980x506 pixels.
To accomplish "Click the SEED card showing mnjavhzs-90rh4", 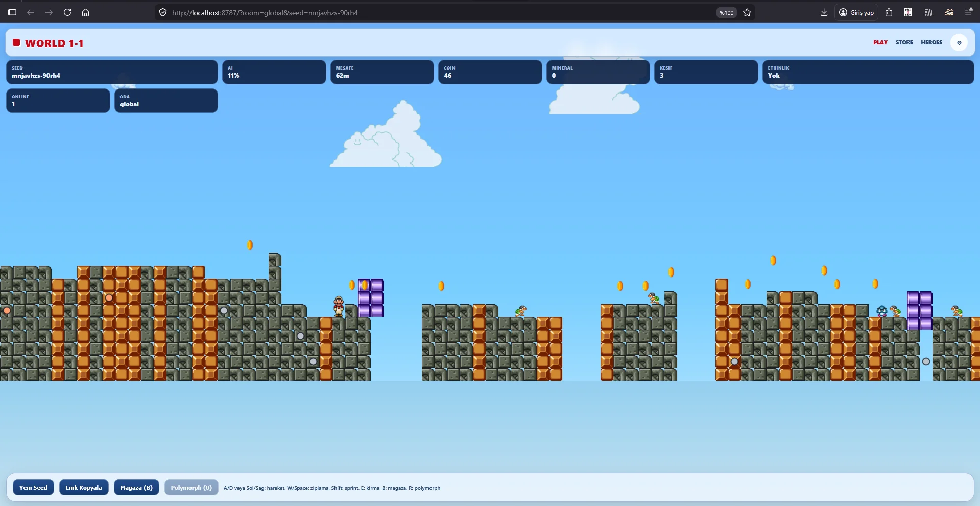I will click(112, 72).
